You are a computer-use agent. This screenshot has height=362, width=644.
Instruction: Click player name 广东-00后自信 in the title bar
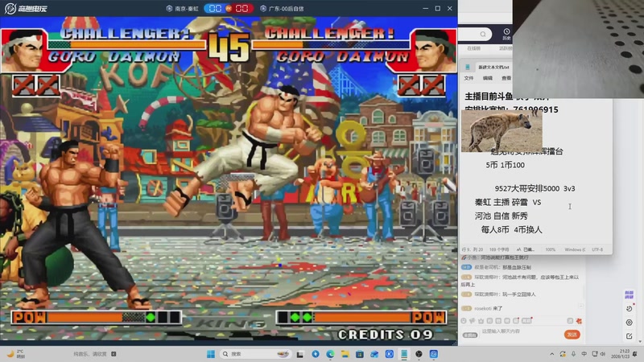pos(286,8)
